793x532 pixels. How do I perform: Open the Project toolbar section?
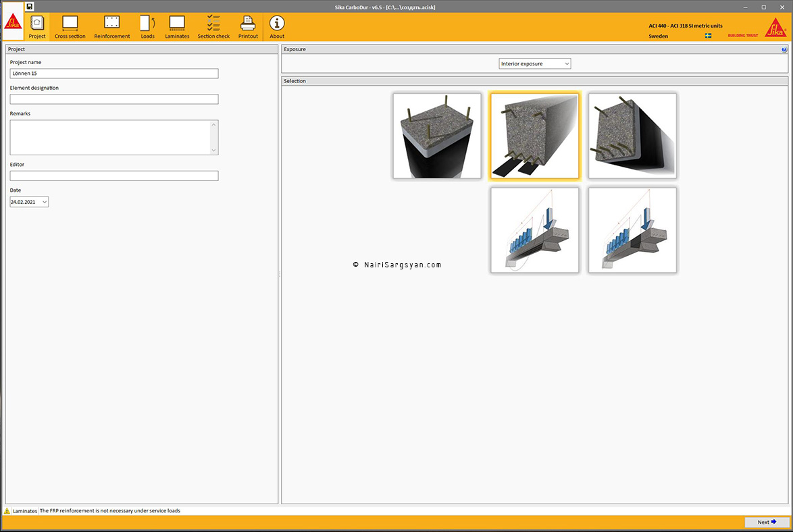tap(37, 27)
